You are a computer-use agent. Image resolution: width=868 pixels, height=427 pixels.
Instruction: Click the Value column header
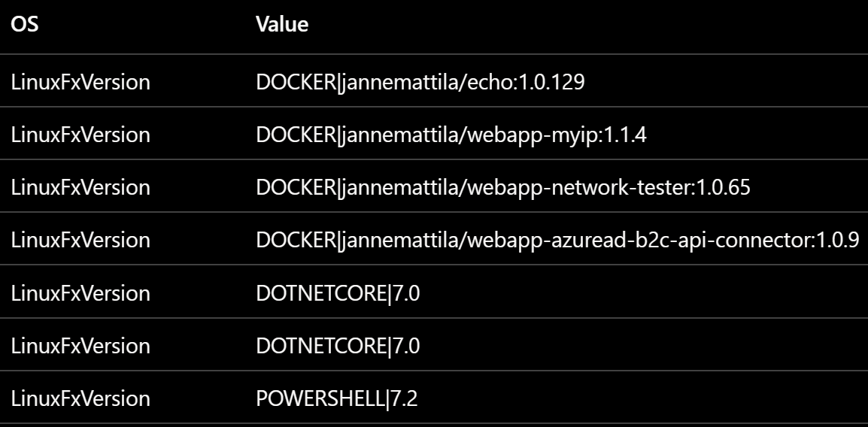click(282, 24)
